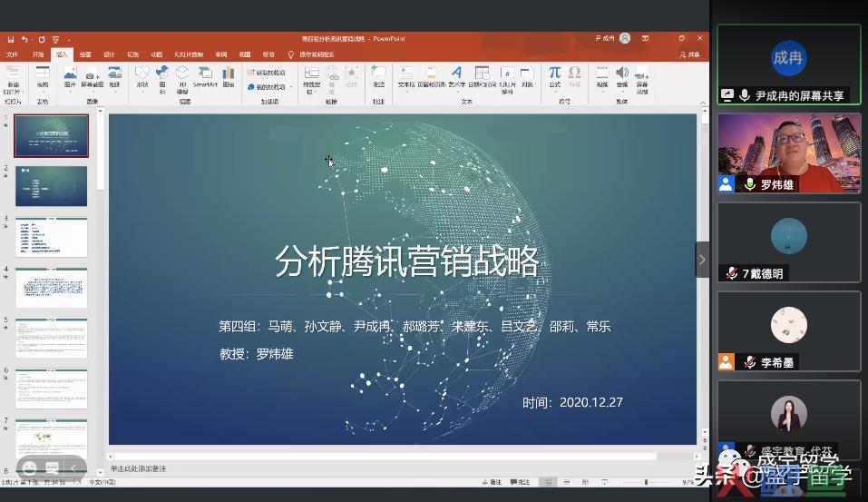This screenshot has height=502, width=868.
Task: Select slide 6 thumbnail
Action: point(51,389)
